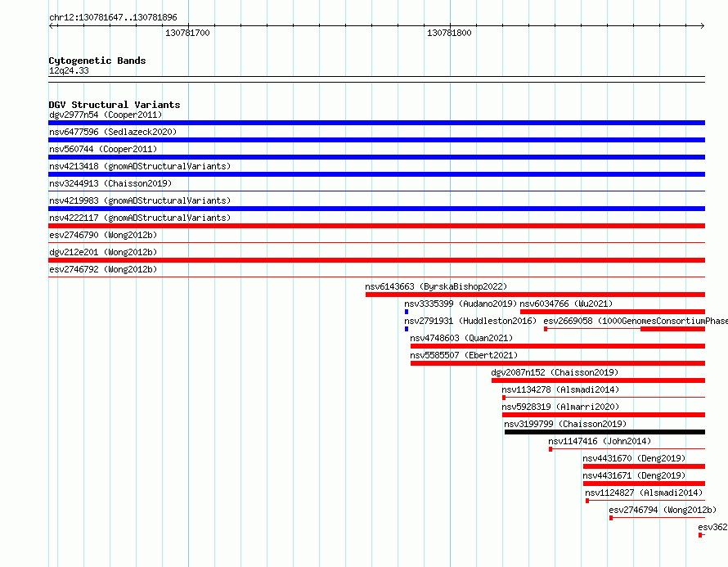
Task: Click the left arrow of the ruler
Action: [51, 25]
